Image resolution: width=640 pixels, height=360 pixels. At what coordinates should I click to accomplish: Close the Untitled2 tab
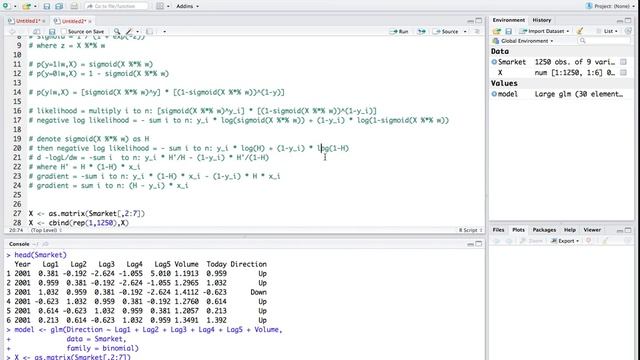(x=90, y=21)
